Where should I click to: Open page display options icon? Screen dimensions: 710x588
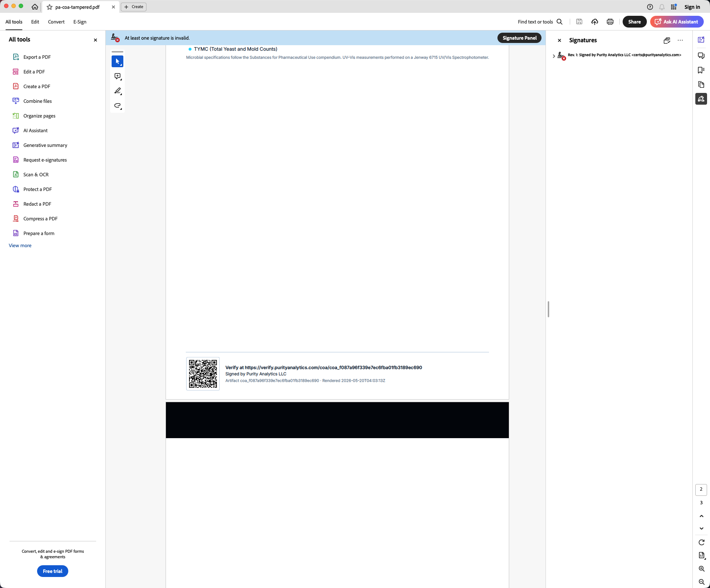point(701,555)
